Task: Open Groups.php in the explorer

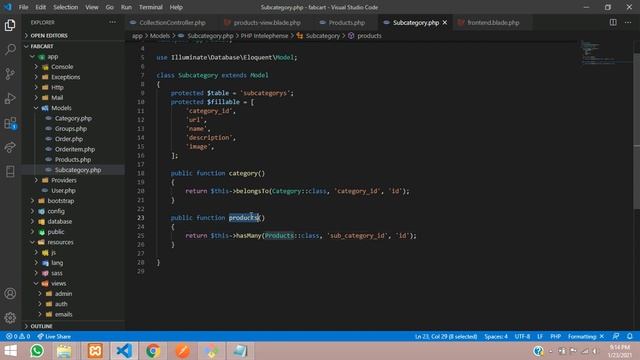Action: tap(71, 129)
